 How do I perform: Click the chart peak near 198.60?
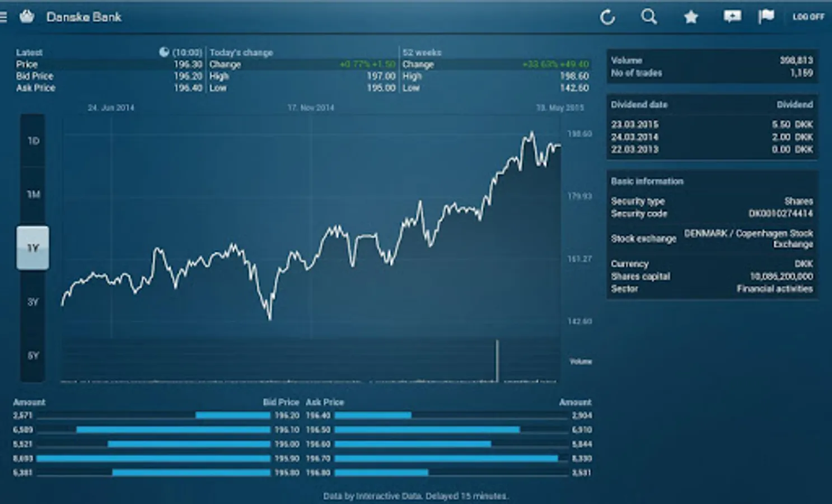pyautogui.click(x=531, y=134)
